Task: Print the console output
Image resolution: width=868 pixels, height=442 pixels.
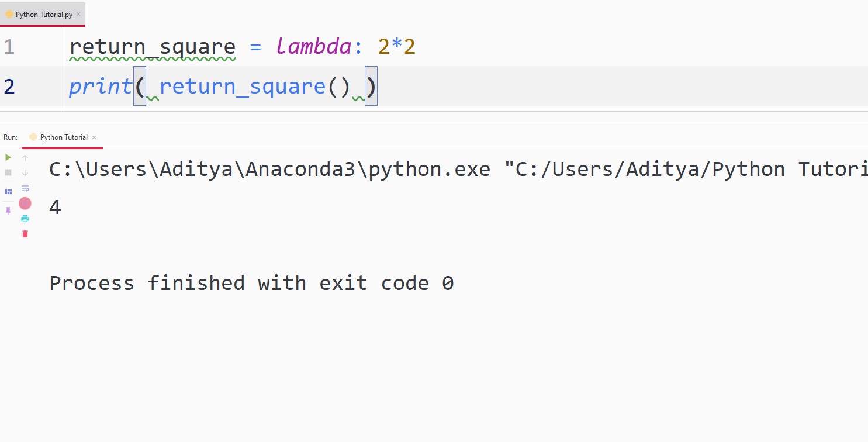Action: click(x=25, y=219)
